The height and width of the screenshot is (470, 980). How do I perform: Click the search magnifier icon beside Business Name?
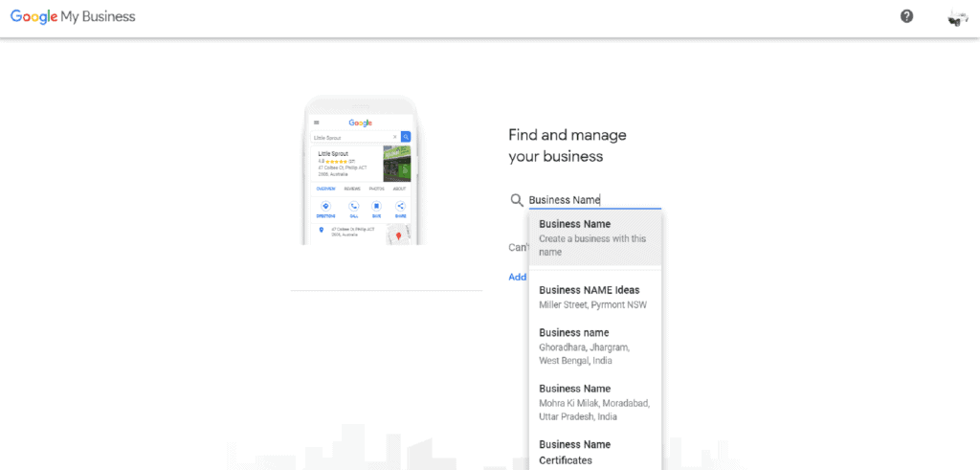point(516,200)
